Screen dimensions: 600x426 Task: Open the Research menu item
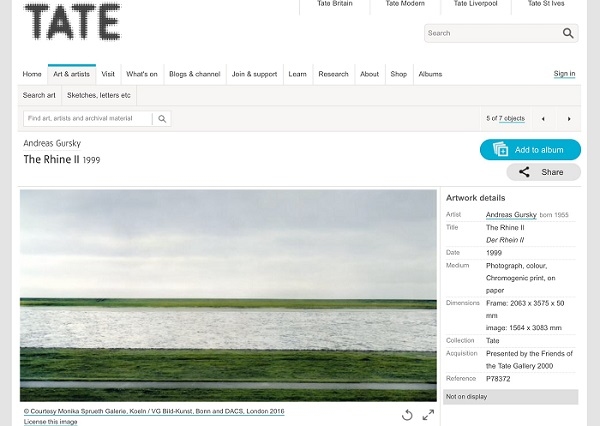coord(334,74)
